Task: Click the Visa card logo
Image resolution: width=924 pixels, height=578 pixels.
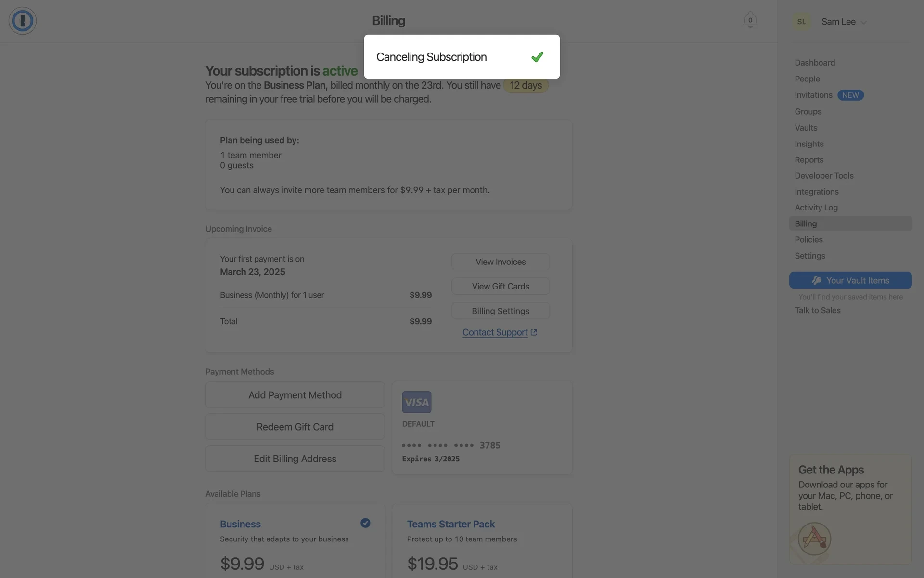Action: pyautogui.click(x=417, y=402)
